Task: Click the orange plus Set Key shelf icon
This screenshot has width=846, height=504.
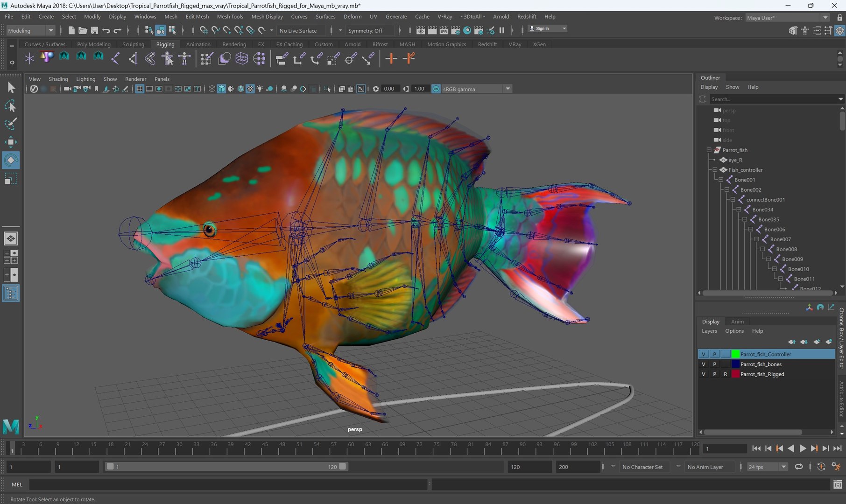Action: click(391, 59)
